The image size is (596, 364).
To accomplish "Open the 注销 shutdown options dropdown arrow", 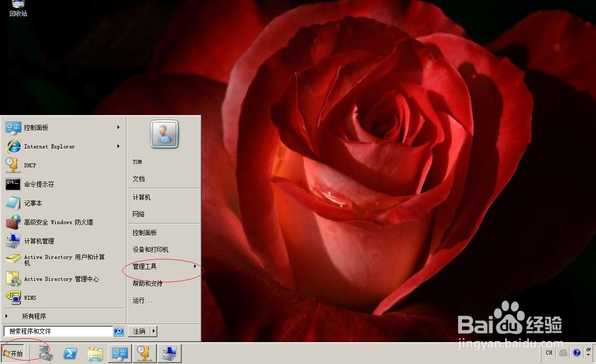I will point(152,331).
